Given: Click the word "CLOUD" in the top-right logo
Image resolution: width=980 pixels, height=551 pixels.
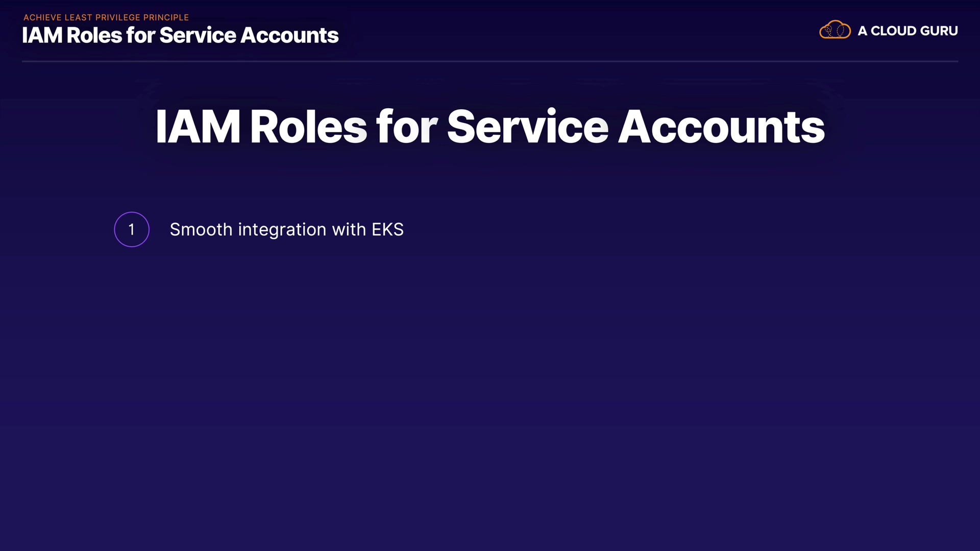Looking at the screenshot, I should point(893,31).
